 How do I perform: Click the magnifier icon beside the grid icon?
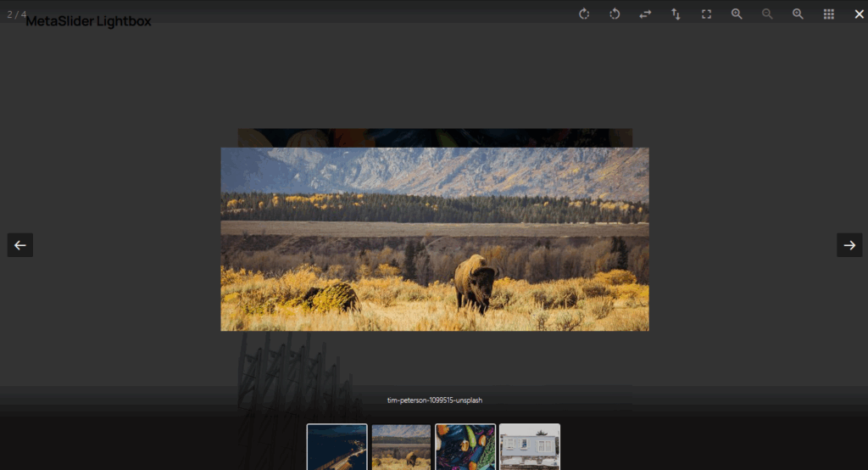click(798, 14)
